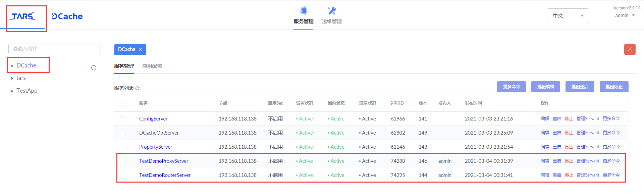Select DCache in the tree
The image size is (644, 195).
pos(26,65)
